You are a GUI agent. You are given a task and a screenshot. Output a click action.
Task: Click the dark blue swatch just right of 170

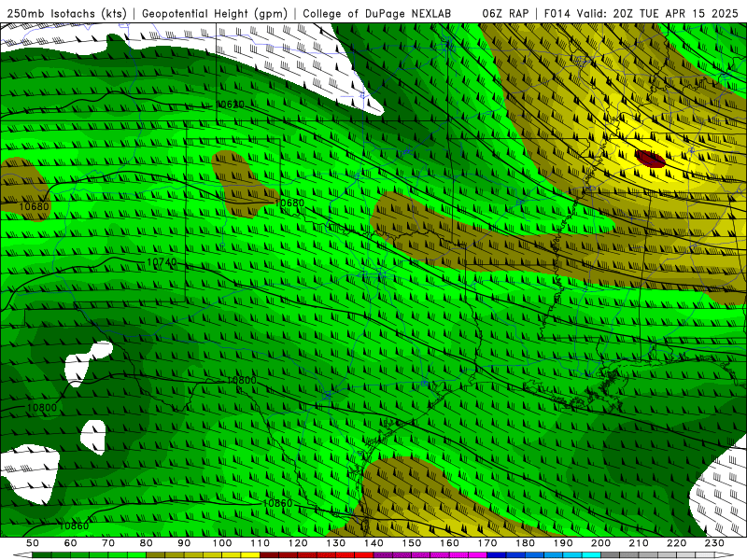click(x=497, y=555)
